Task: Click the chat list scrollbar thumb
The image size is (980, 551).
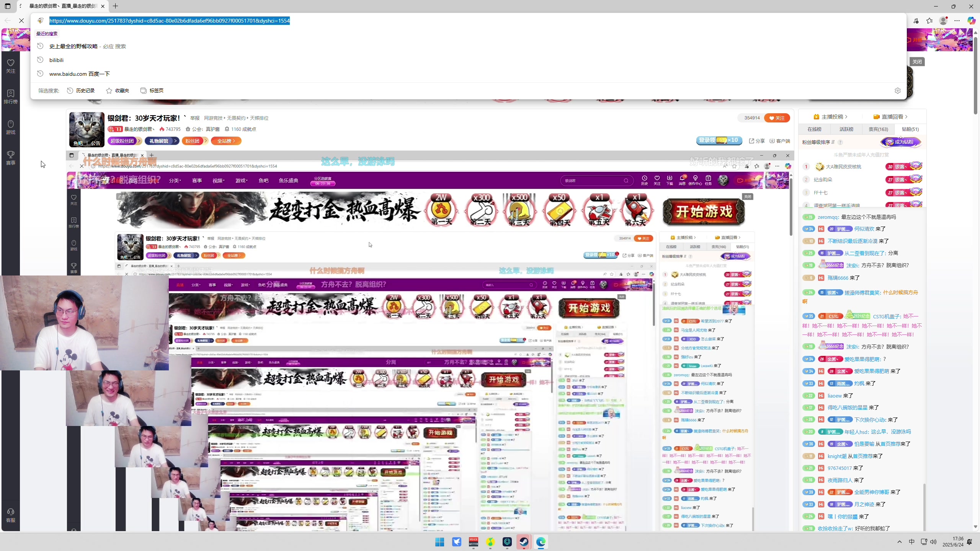Action: [x=924, y=507]
